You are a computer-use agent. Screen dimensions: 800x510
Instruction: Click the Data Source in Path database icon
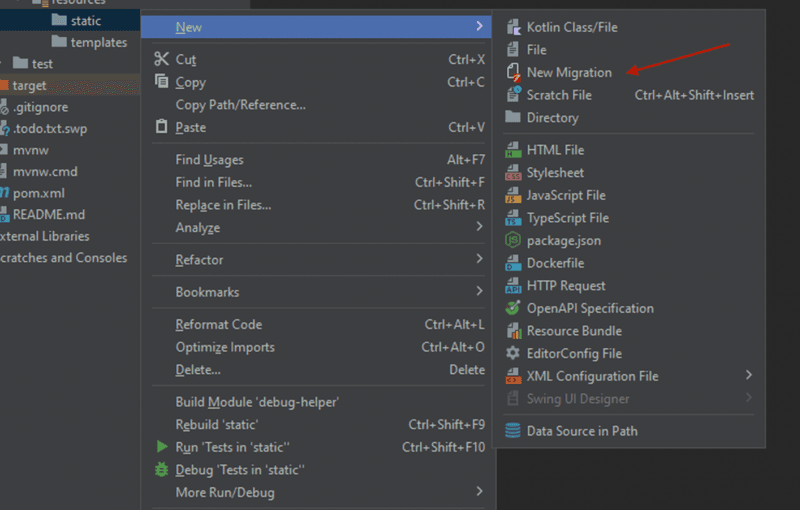coord(513,431)
